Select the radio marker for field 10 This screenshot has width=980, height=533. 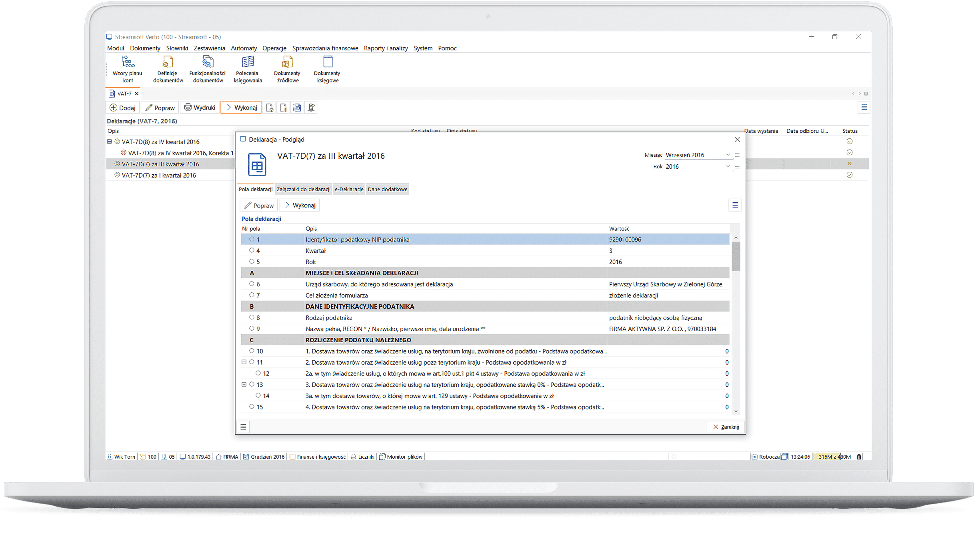252,351
